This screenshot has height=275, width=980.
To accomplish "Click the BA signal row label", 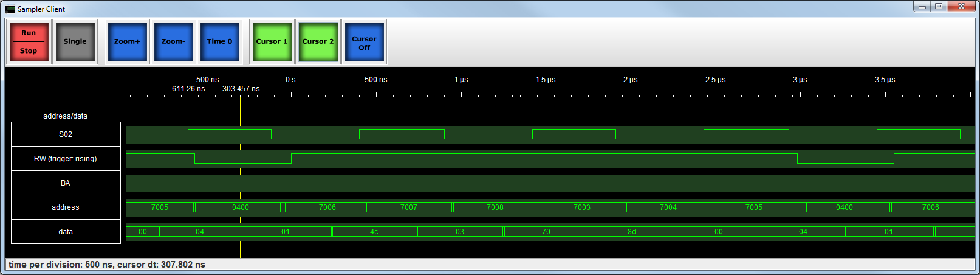I will click(66, 183).
